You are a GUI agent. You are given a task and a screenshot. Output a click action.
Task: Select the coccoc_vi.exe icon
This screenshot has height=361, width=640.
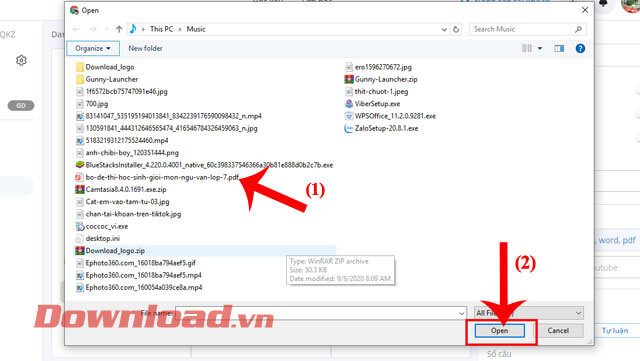pos(80,226)
